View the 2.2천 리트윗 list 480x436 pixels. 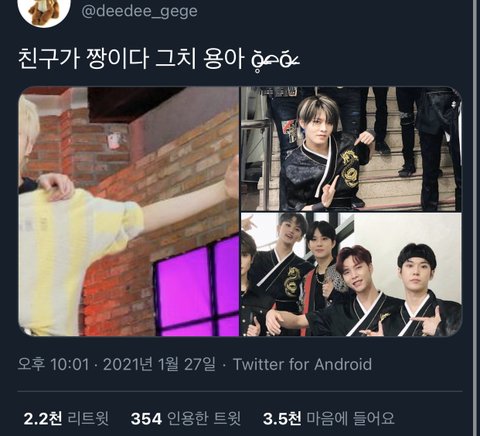[x=66, y=418]
